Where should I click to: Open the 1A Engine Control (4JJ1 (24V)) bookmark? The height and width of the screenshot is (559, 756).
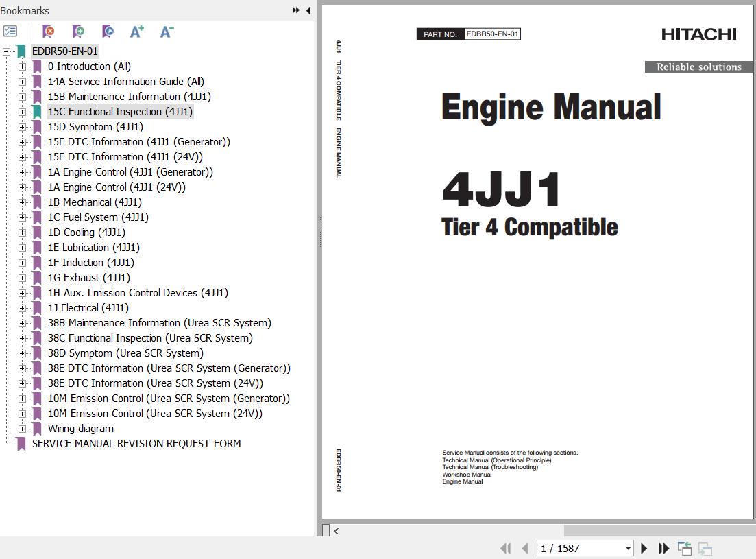pos(117,187)
